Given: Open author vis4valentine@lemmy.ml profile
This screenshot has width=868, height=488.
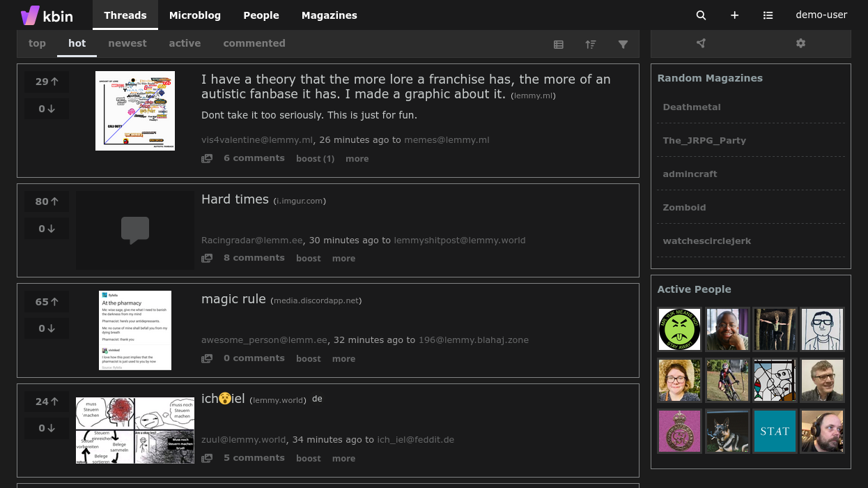Looking at the screenshot, I should tap(257, 140).
